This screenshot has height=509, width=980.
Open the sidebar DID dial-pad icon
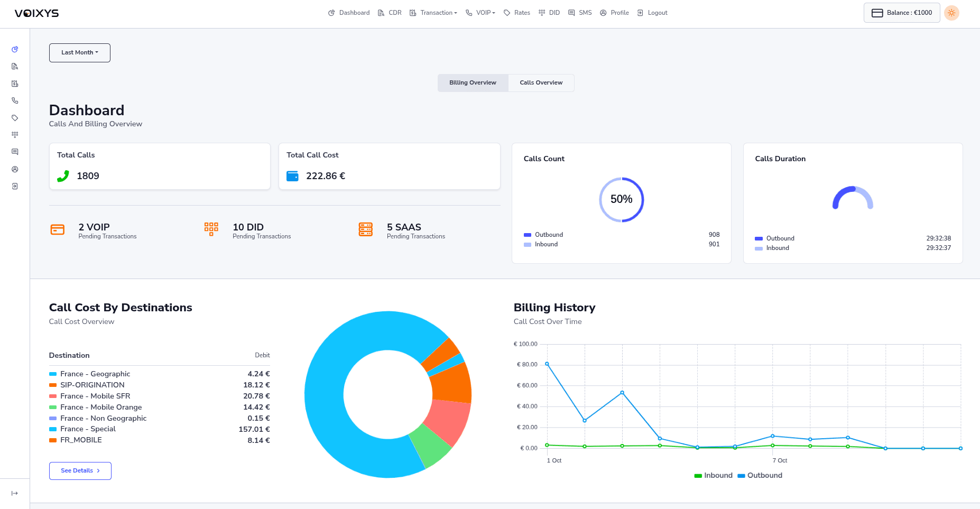point(15,135)
